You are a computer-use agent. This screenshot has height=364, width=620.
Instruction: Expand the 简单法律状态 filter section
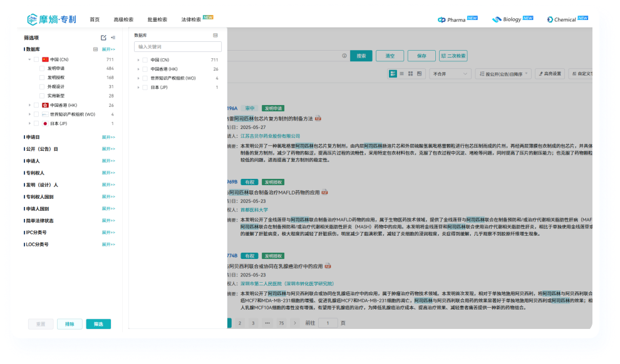pyautogui.click(x=108, y=221)
